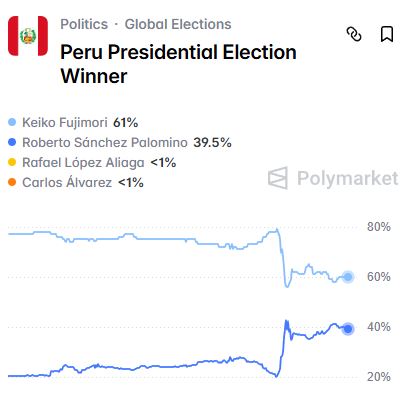Click the orange Álvarez legend dot
Viewport: 409px width, 414px height.
click(12, 182)
